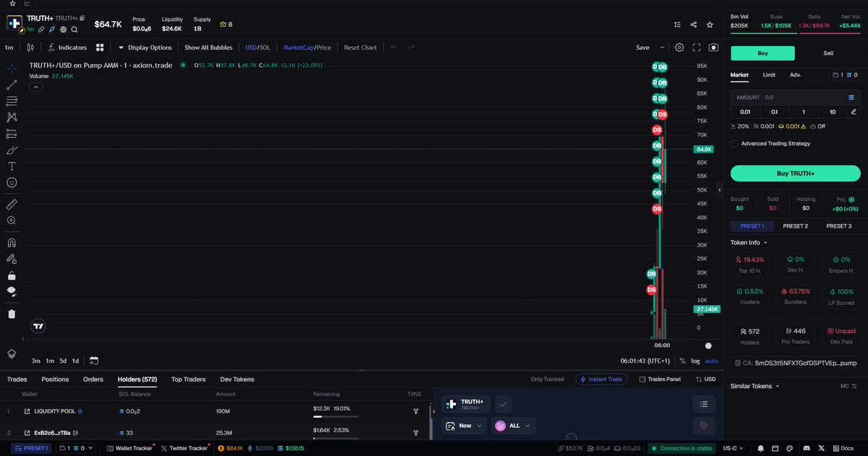
Task: Enable Advanced Trading Strategy checkbox
Action: click(x=734, y=144)
